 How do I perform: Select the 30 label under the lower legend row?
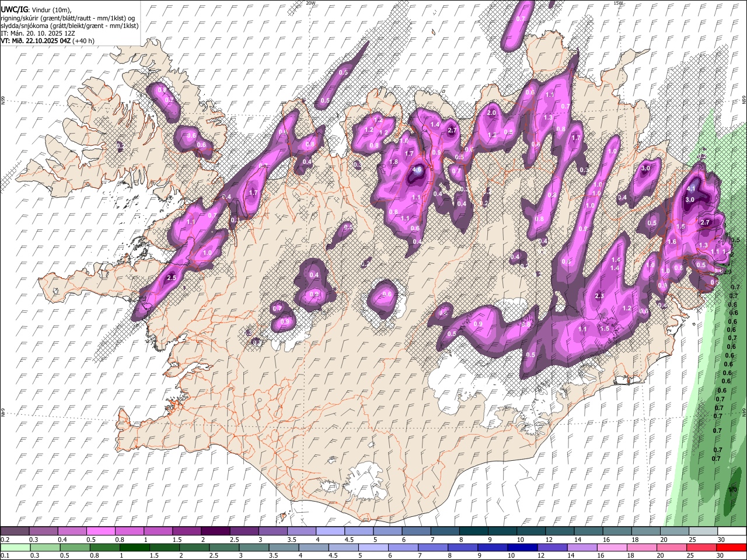[721, 555]
